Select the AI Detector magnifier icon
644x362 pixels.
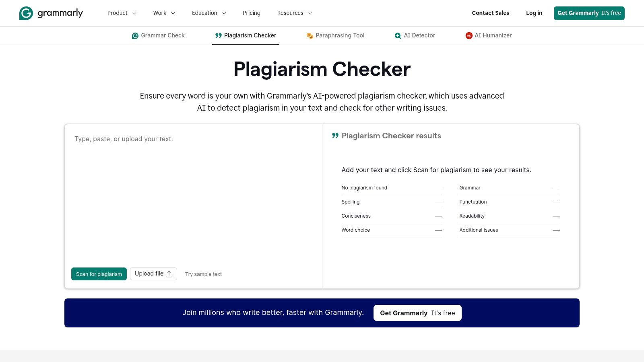pos(398,35)
